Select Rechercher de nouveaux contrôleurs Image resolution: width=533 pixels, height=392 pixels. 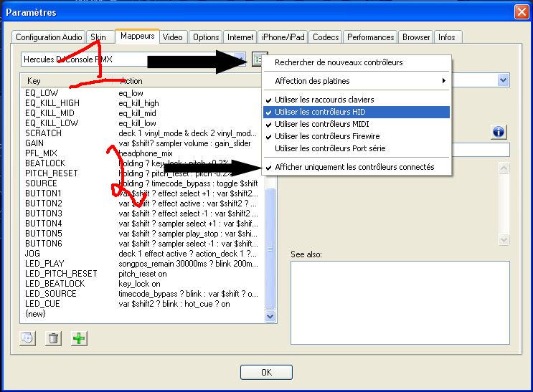pyautogui.click(x=339, y=62)
